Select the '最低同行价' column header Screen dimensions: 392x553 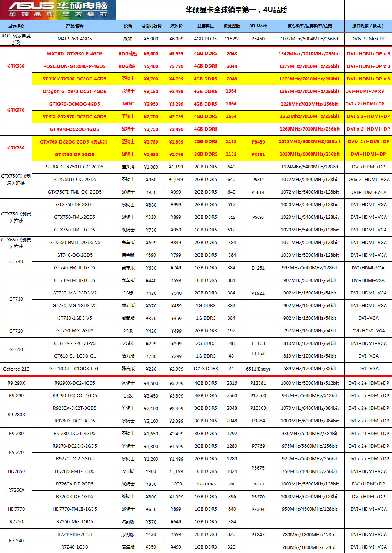[x=151, y=26]
